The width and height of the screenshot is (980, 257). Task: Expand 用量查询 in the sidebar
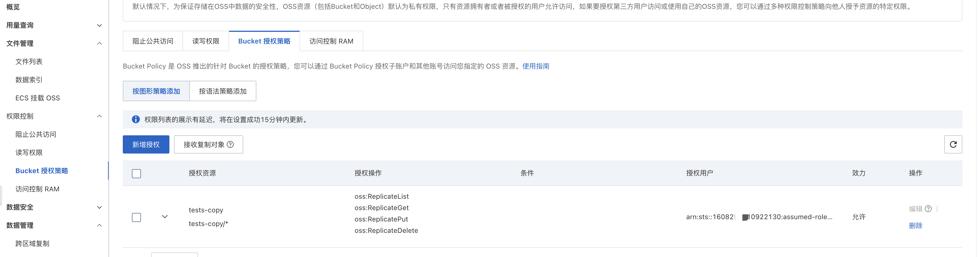(100, 26)
